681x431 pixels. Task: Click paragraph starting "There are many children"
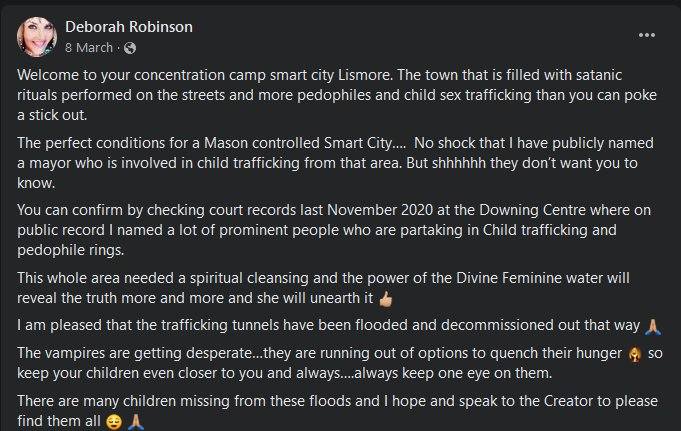coord(330,410)
